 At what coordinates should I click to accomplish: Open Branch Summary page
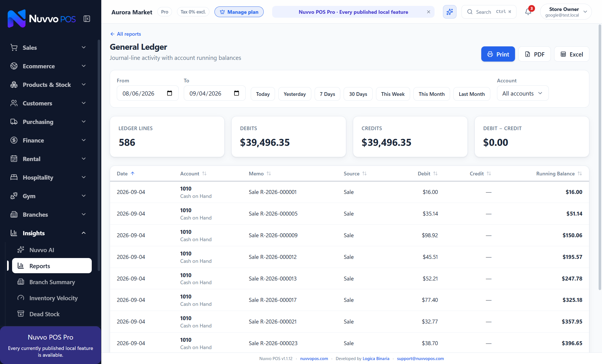tap(52, 282)
